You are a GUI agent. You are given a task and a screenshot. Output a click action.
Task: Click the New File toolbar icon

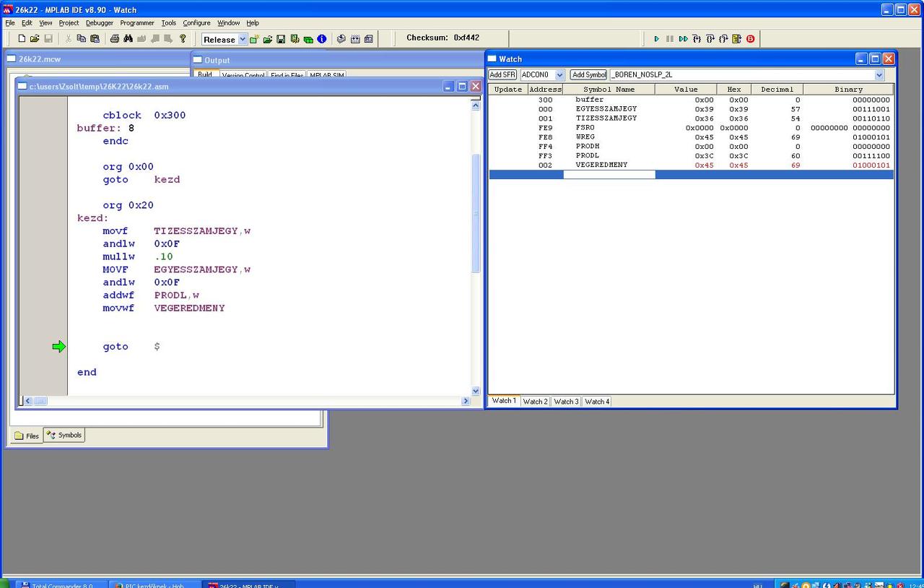(x=22, y=39)
